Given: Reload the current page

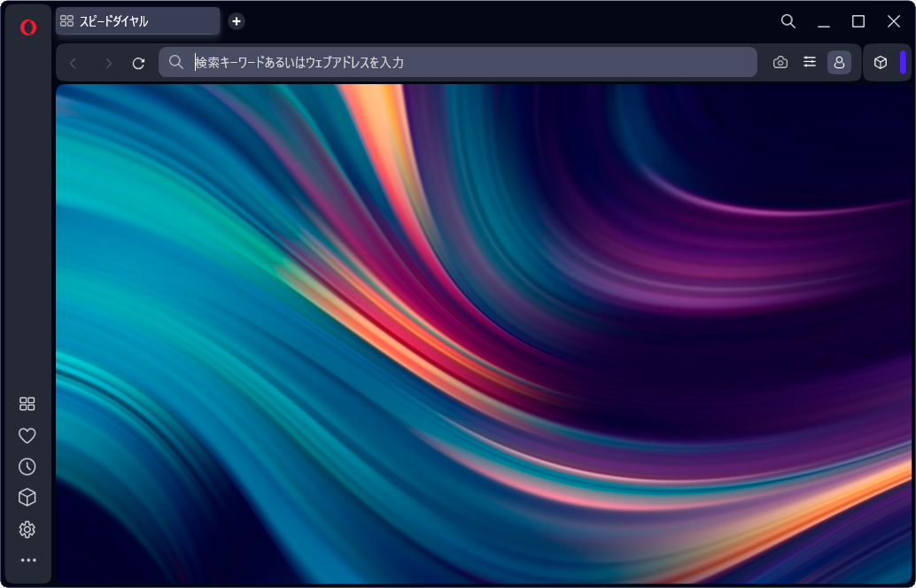Looking at the screenshot, I should (138, 63).
